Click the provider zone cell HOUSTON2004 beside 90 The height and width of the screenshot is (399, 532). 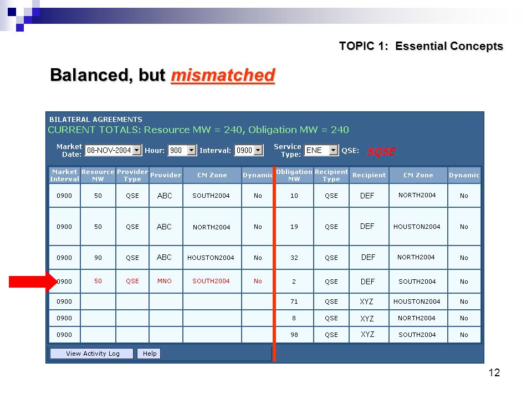(x=211, y=258)
